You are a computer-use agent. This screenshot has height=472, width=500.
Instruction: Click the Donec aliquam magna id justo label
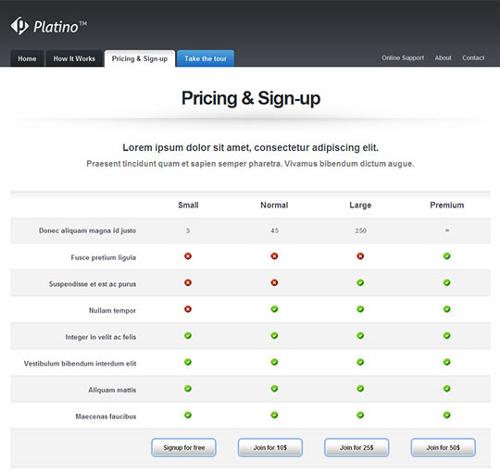(87, 231)
